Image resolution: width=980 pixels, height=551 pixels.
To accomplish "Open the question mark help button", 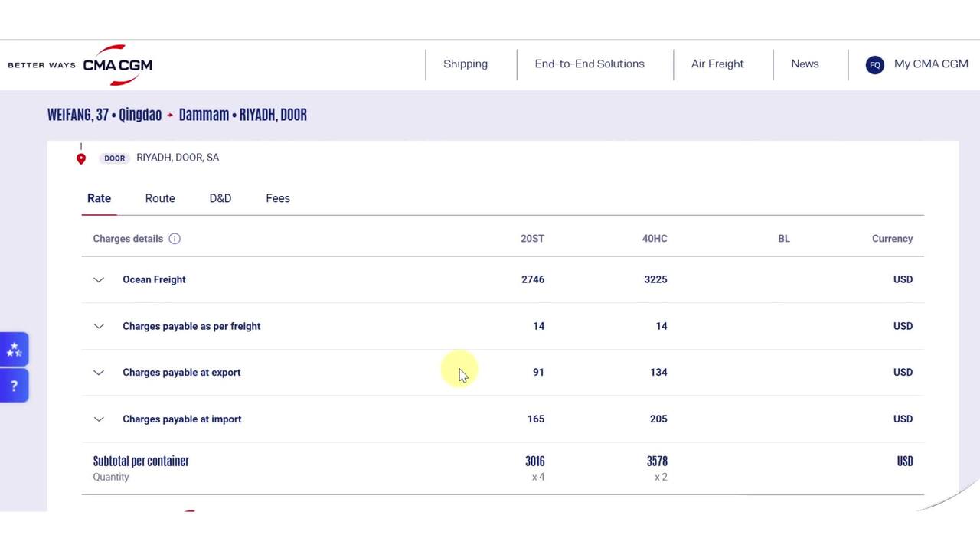I will 14,386.
